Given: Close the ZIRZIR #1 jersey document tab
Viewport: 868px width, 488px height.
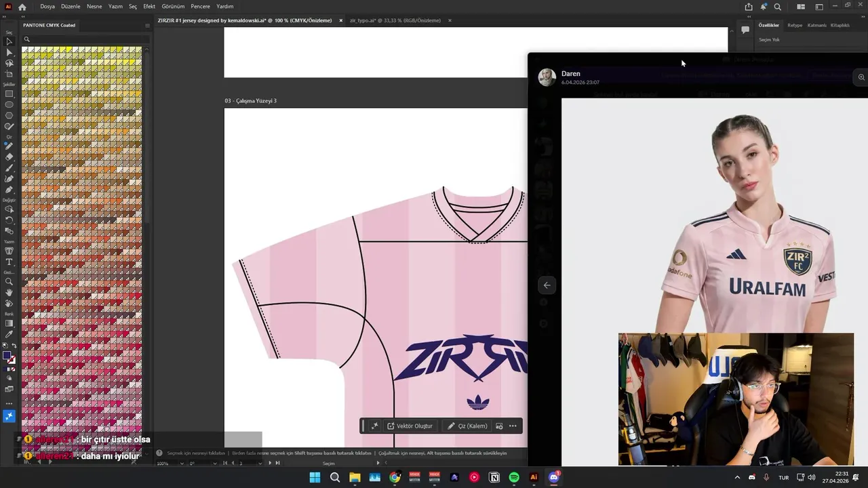Looking at the screenshot, I should (341, 20).
